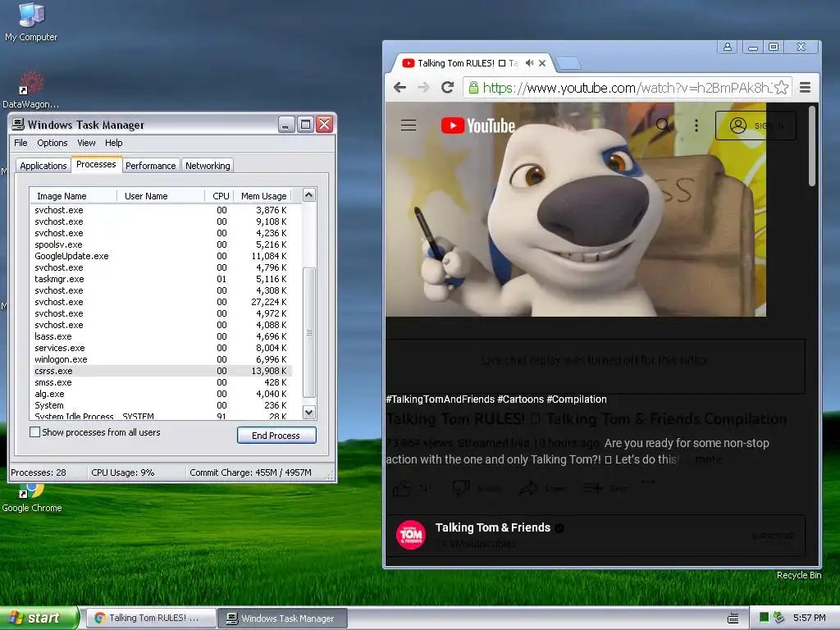Switch to the Performance tab
This screenshot has width=840, height=630.
coord(151,166)
